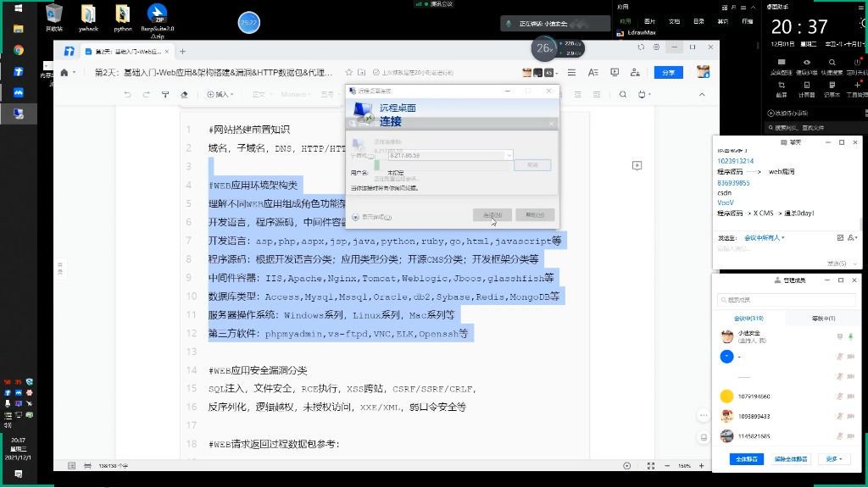
Task: Open the 记事本 notepad icon
Action: (832, 88)
